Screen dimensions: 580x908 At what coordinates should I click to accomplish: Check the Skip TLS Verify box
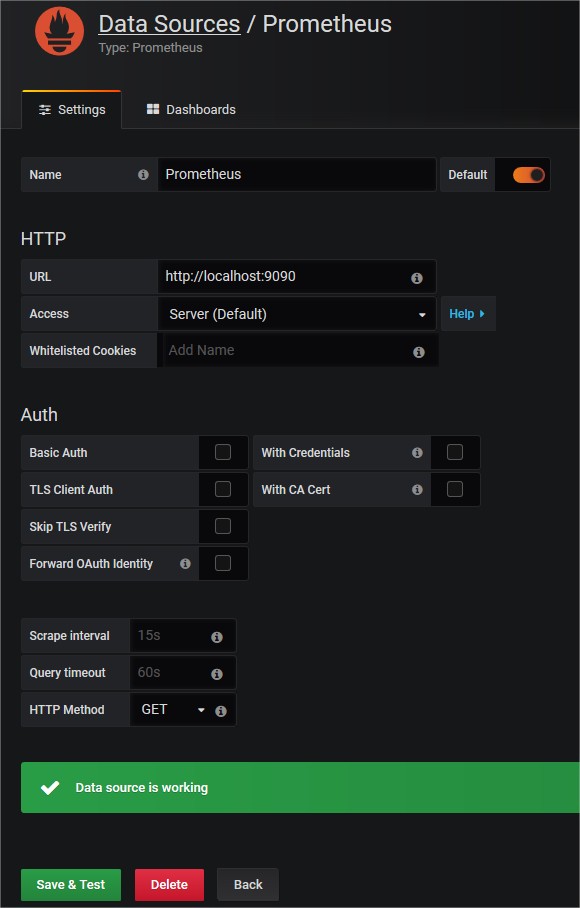point(223,526)
